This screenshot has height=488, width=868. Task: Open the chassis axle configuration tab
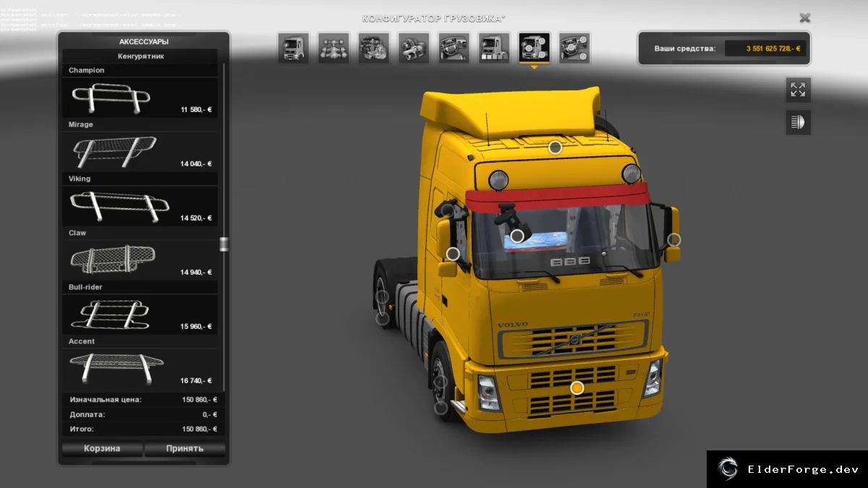[333, 48]
